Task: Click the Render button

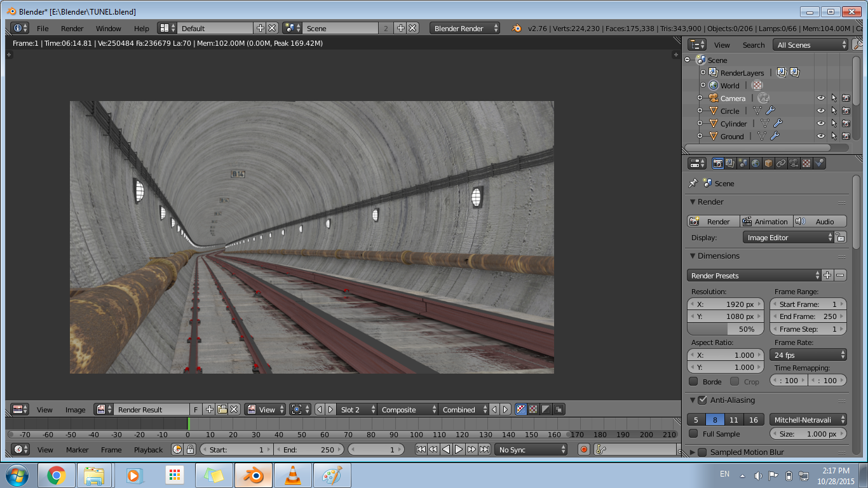Action: click(714, 221)
